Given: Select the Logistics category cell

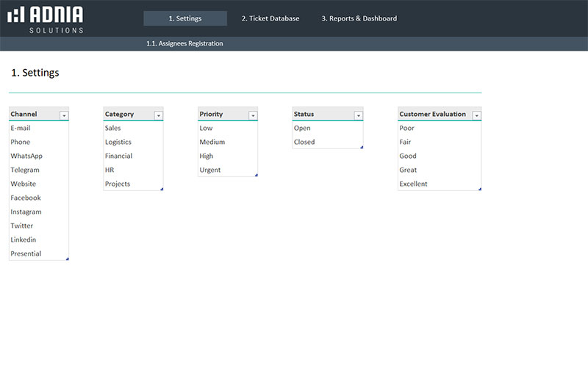Looking at the screenshot, I should 118,142.
